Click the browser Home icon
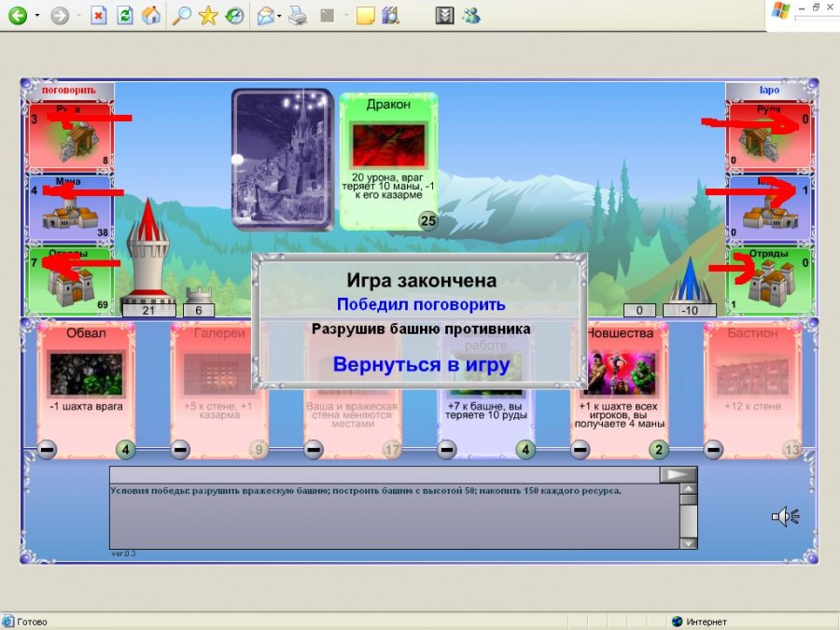 [150, 15]
